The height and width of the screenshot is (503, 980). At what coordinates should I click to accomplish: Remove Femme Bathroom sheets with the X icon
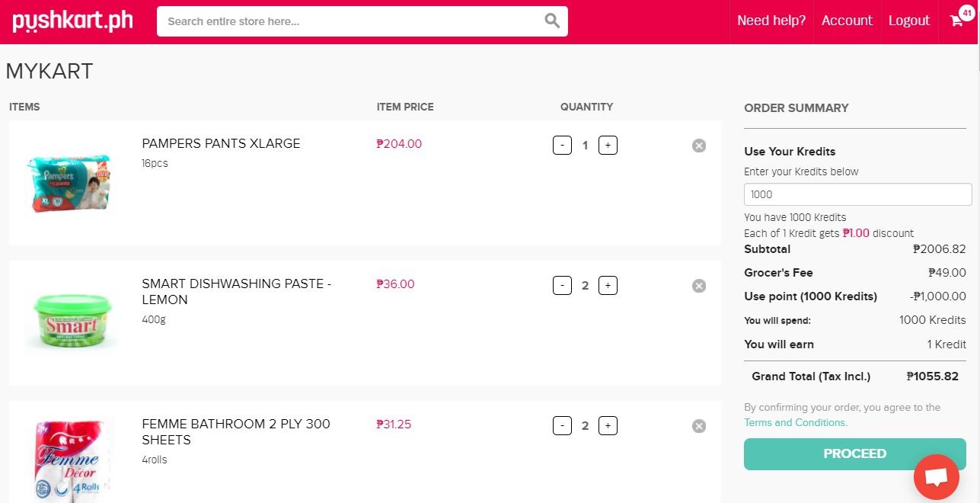[698, 425]
